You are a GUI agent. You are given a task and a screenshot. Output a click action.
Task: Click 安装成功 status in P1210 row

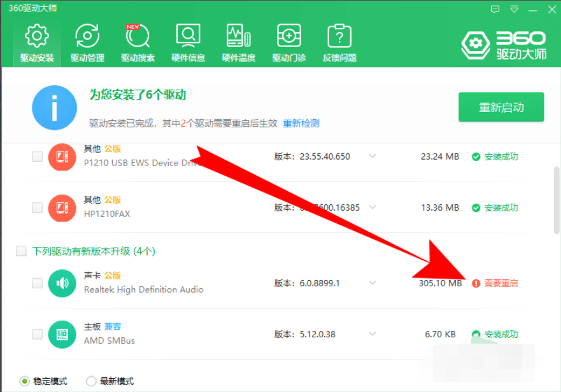(x=501, y=157)
